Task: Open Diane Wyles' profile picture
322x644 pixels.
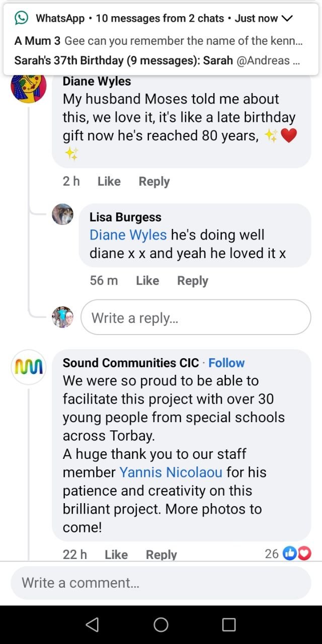Action: coord(29,87)
